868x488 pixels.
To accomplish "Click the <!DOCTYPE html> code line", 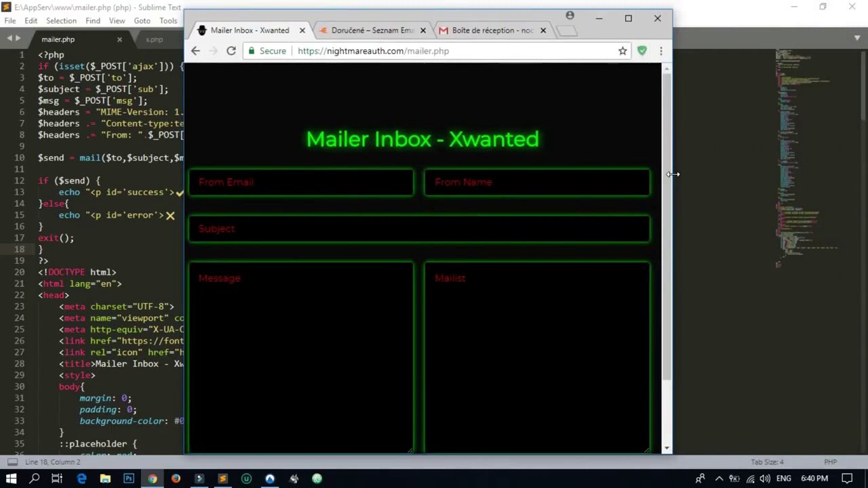I will [x=77, y=272].
